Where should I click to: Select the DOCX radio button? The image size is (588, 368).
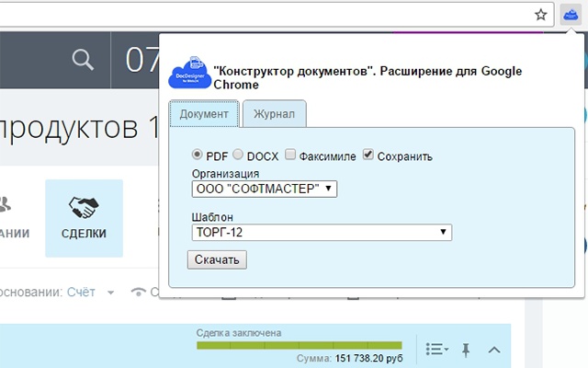tap(238, 155)
